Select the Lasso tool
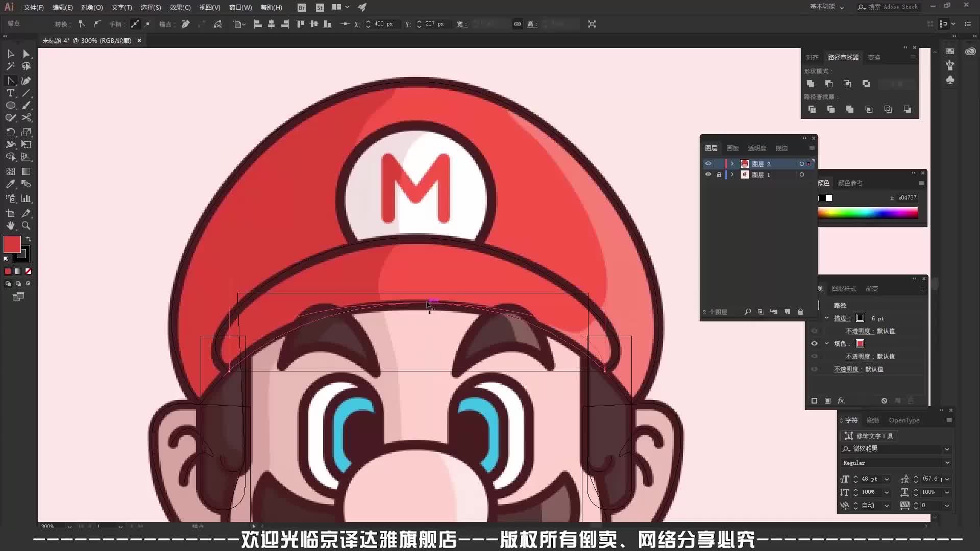The image size is (980, 551). click(26, 66)
